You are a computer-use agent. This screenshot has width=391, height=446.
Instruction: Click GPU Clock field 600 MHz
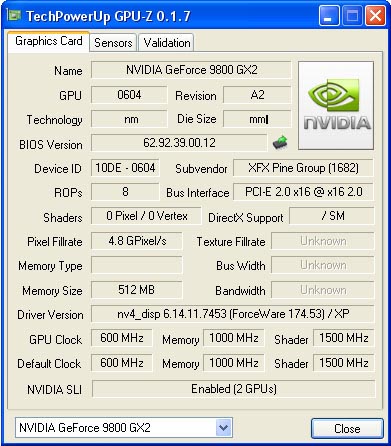(122, 338)
